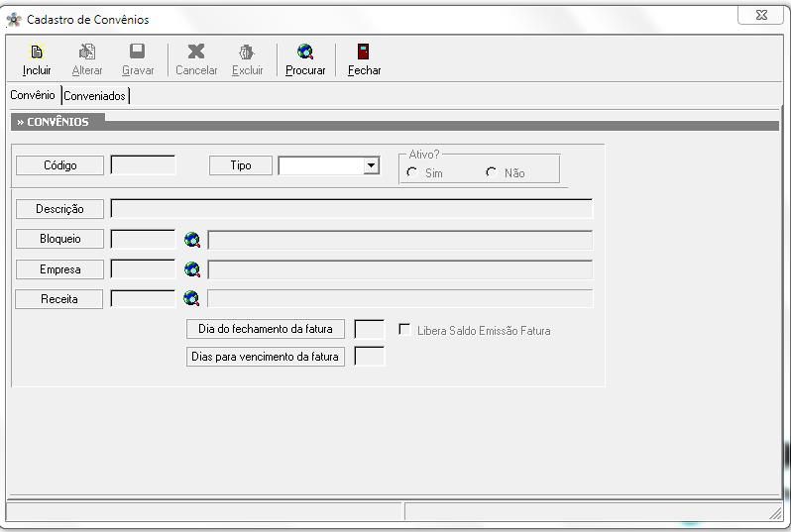Screen dimensions: 791x532
Task: Focus the Empresa description field
Action: [400, 269]
